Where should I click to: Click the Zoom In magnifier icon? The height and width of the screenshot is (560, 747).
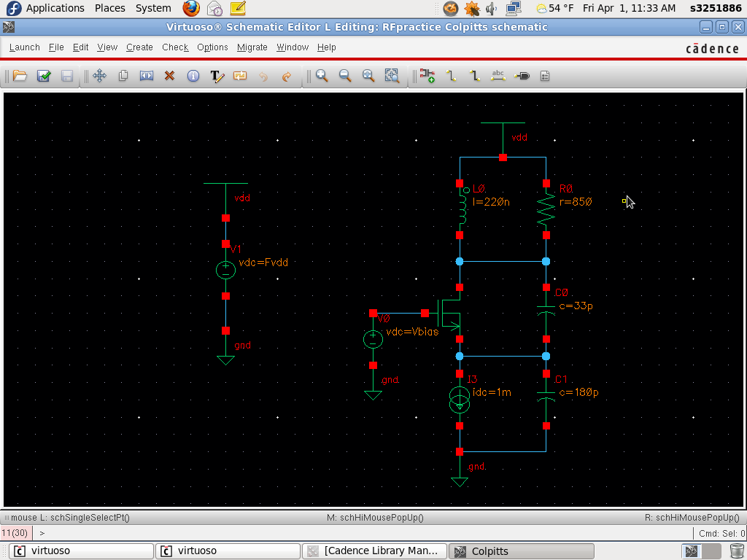322,76
